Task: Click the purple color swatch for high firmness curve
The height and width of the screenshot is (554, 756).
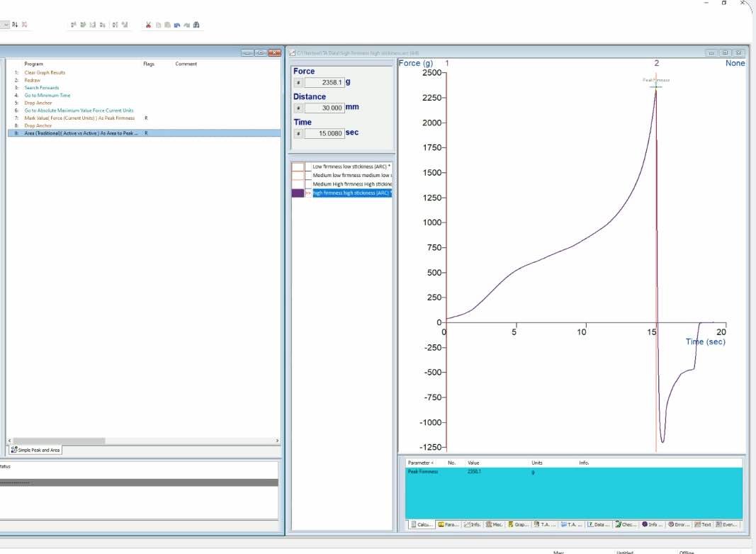Action: 298,192
